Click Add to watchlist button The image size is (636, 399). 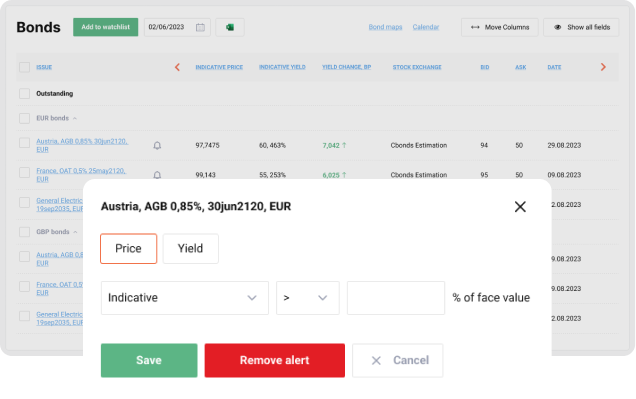[x=105, y=27]
